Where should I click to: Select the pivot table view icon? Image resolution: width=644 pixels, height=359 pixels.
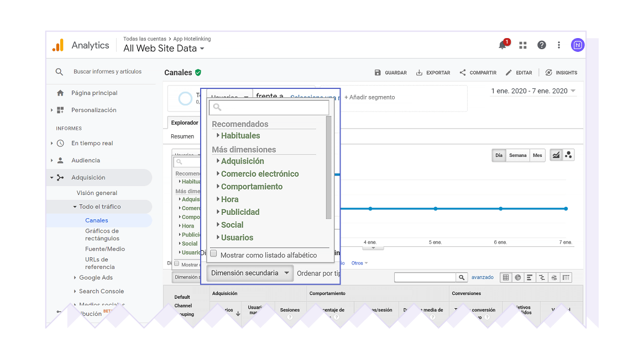tap(566, 278)
